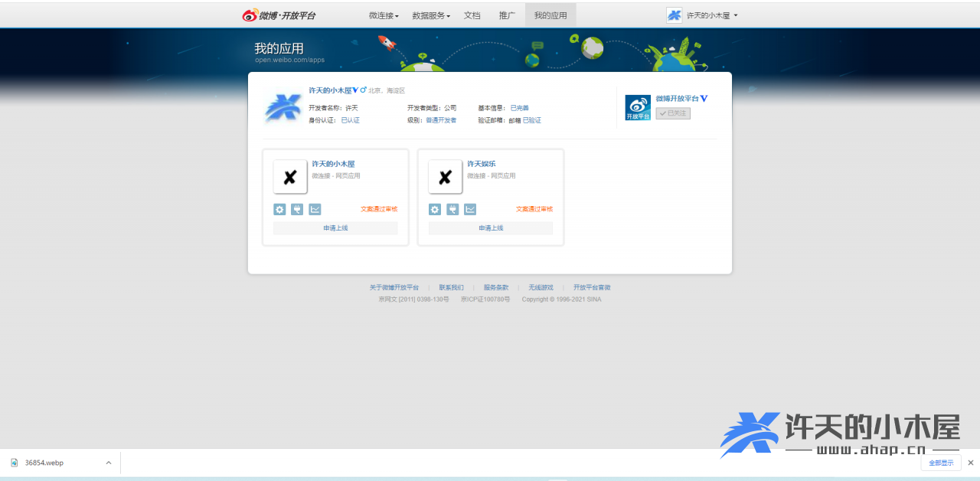Click the 36854.webp downloaded file name
This screenshot has width=980, height=481.
click(44, 463)
